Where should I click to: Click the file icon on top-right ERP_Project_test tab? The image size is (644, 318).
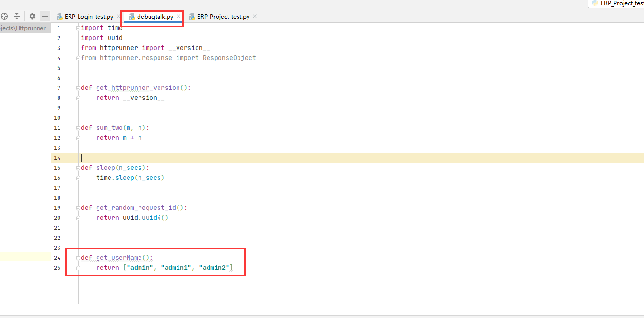596,3
